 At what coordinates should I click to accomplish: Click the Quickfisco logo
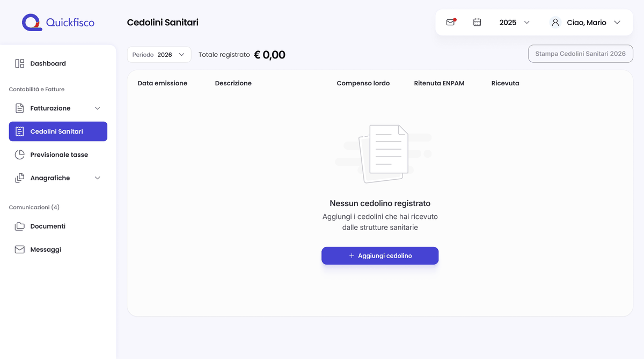tap(58, 23)
